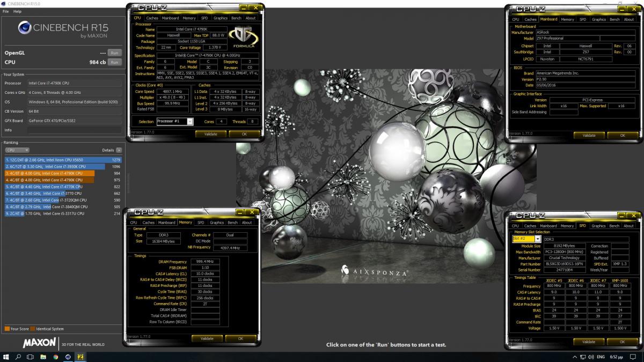Click the NB Frequency 4397.4 MHz value
Image resolution: width=644 pixels, height=362 pixels.
coord(230,248)
